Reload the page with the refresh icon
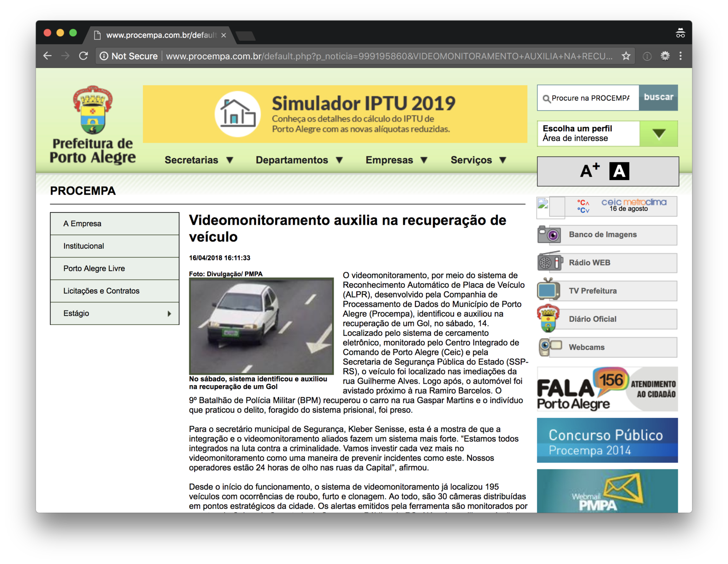 point(84,56)
